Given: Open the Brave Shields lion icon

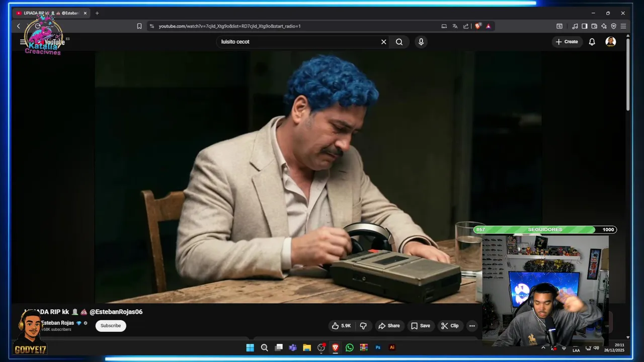Looking at the screenshot, I should [x=478, y=26].
